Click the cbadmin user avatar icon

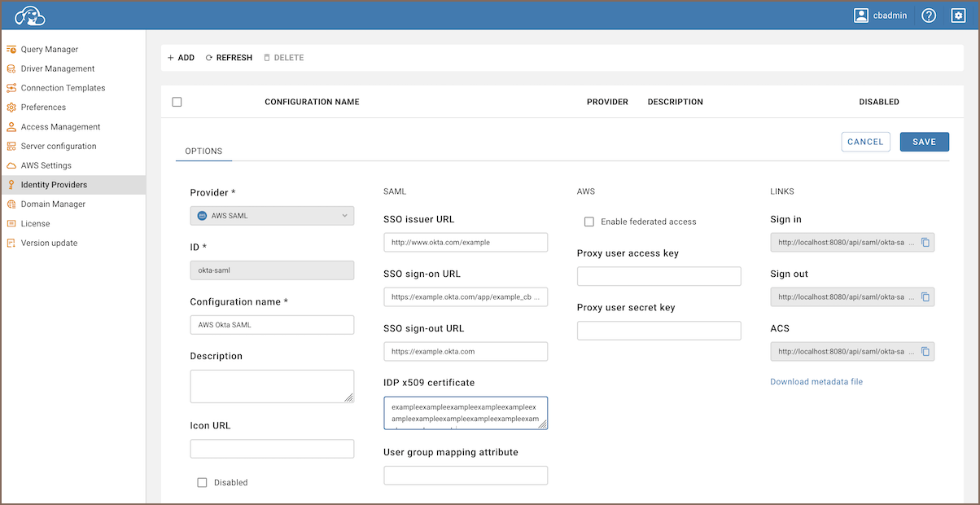861,15
